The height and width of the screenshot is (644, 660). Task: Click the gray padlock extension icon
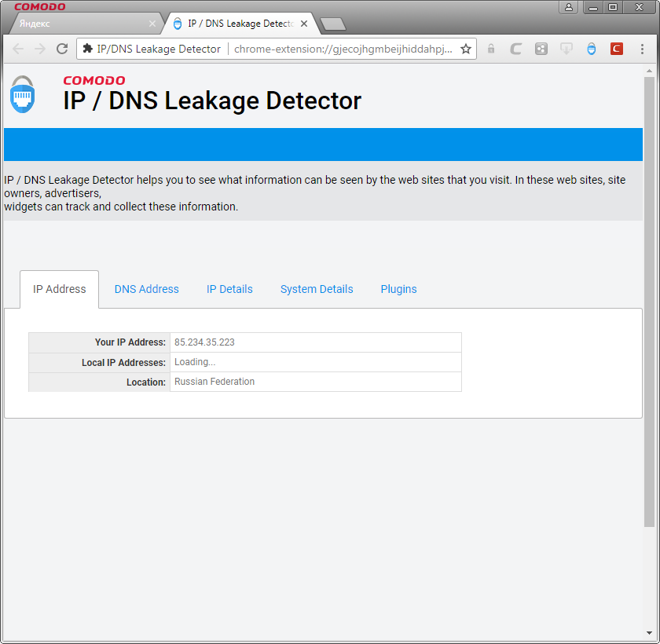[491, 49]
